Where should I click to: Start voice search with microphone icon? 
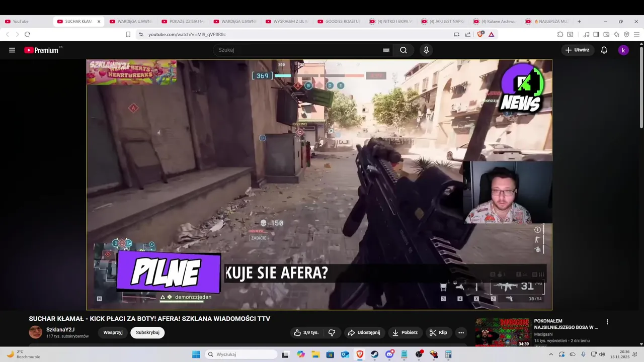click(x=426, y=50)
